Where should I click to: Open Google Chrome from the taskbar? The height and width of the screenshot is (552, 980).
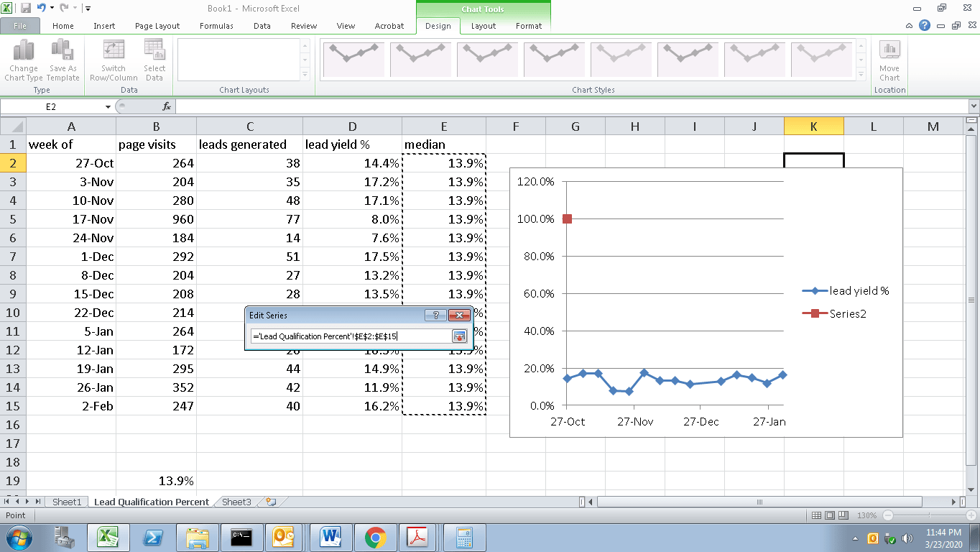pyautogui.click(x=375, y=538)
